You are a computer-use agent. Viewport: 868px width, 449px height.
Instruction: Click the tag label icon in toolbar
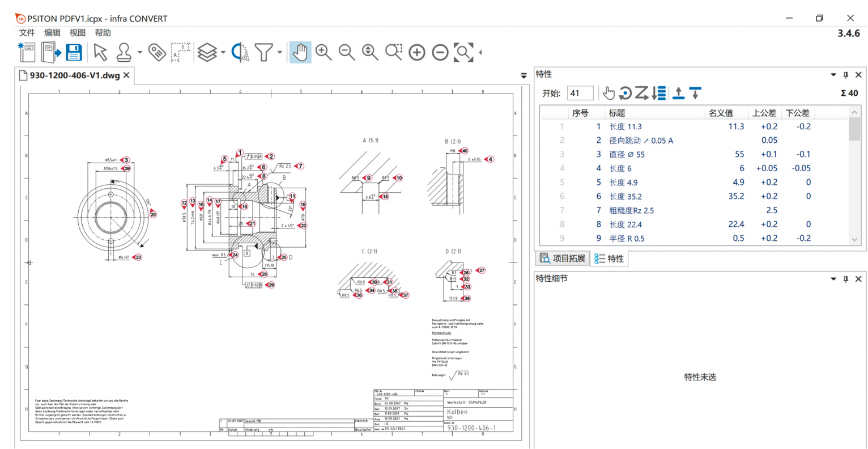point(156,52)
